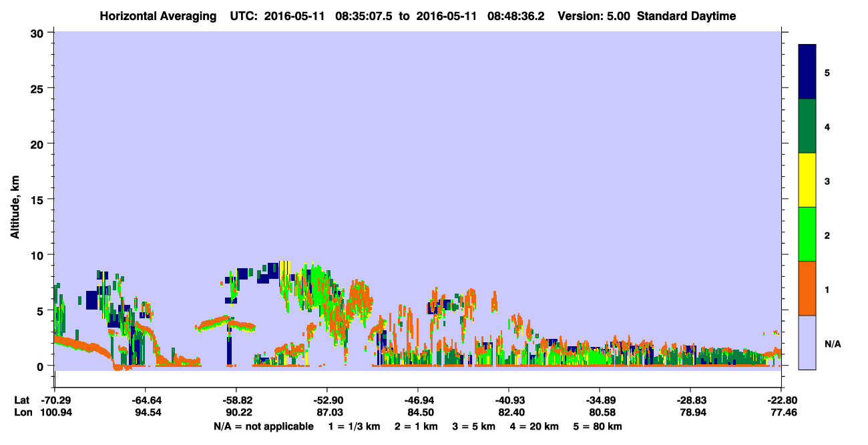Click the longitude value 78.94
The image size is (868, 445).
pos(690,413)
